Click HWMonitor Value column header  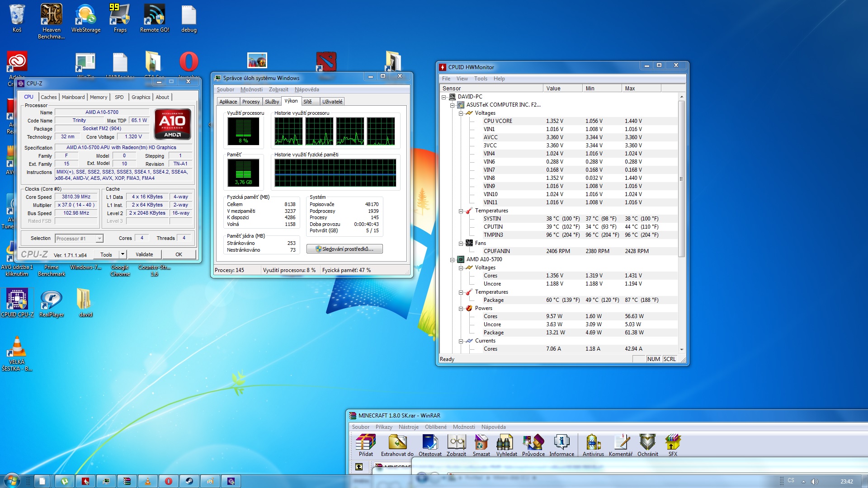pos(562,89)
